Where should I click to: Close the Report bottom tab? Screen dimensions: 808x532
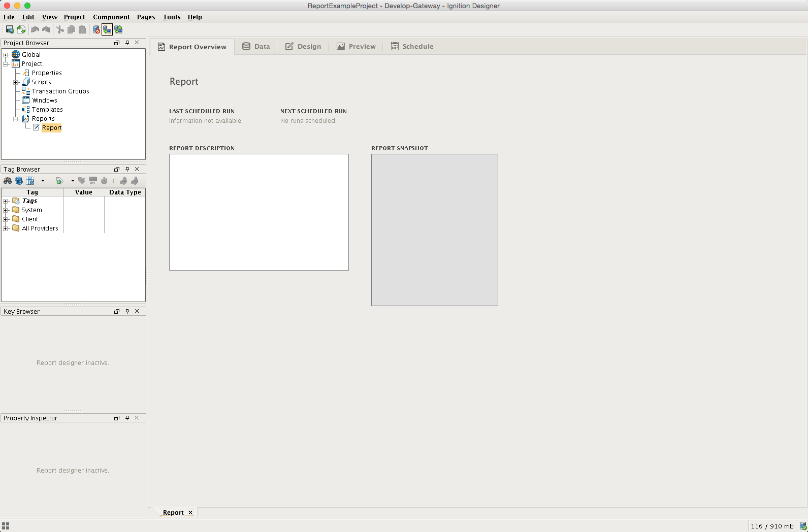(190, 513)
